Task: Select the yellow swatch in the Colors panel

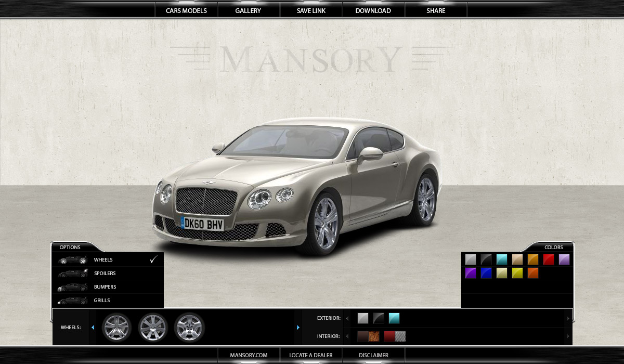Action: (517, 273)
